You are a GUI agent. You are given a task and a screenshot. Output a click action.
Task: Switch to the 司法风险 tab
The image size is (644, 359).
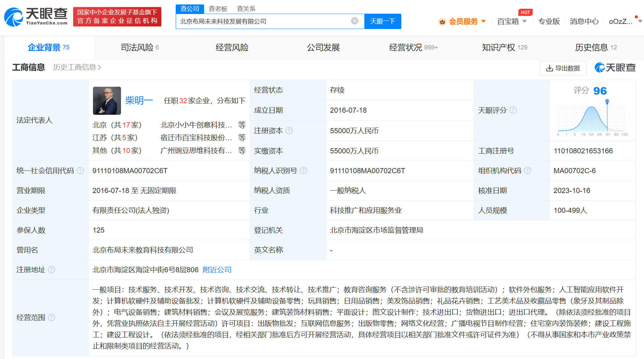(139, 47)
